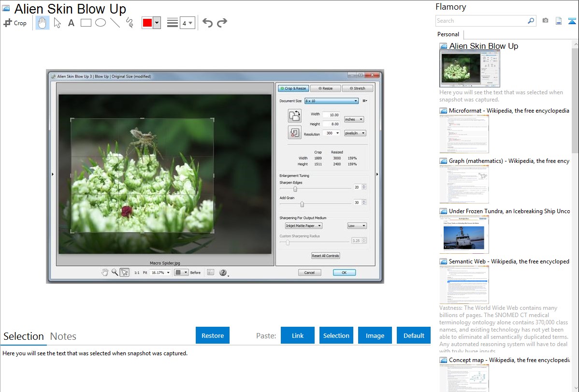Screen dimensions: 579x392
Task: Click the Reset All Controls button
Action: (325, 256)
